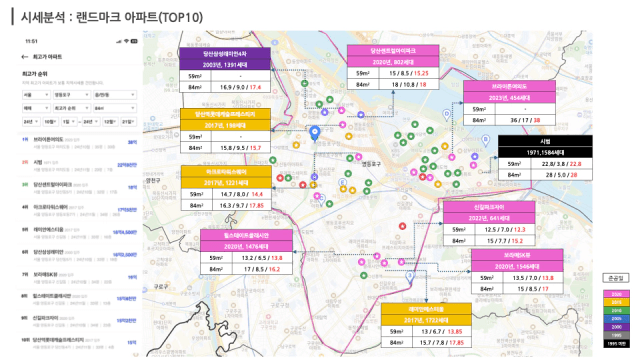This screenshot has width=640, height=360.
Task: Click the map pin labeled E
Action: click(x=342, y=183)
